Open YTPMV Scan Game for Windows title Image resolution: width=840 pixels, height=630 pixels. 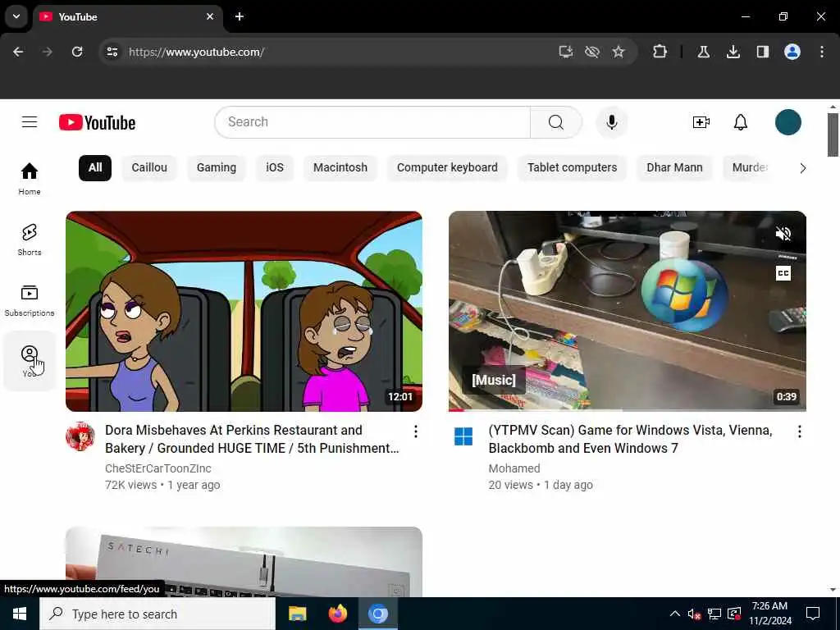click(630, 440)
